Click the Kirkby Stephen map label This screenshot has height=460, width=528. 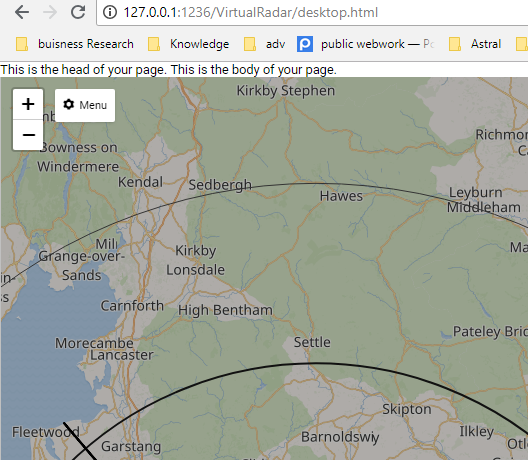[x=286, y=91]
